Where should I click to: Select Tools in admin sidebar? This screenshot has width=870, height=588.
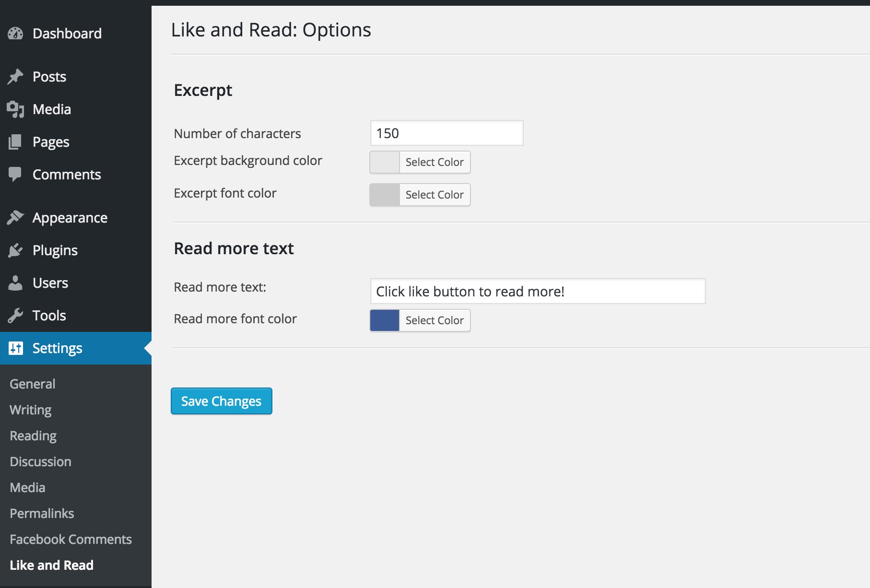(x=76, y=316)
